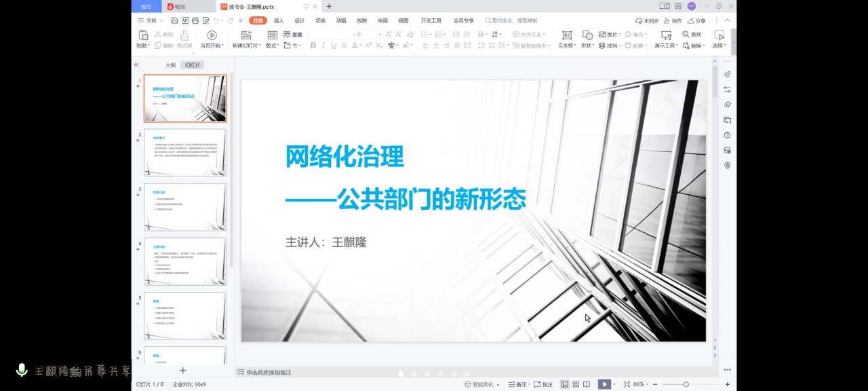Switch to reading view in status bar

click(587, 384)
